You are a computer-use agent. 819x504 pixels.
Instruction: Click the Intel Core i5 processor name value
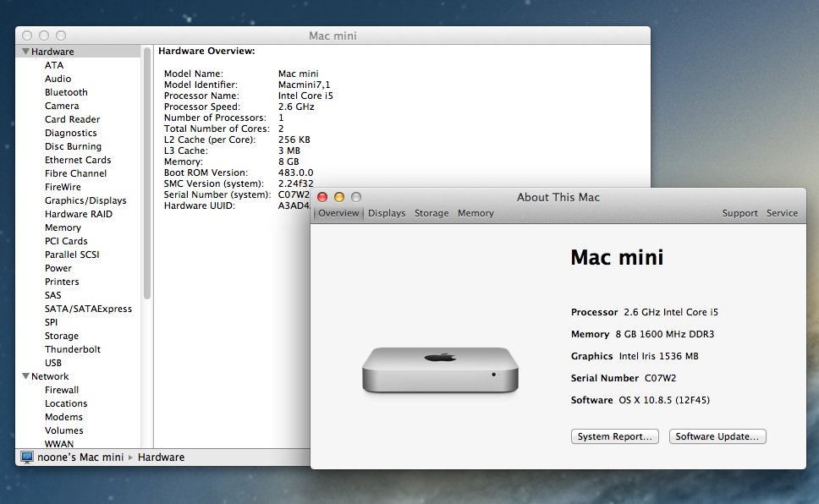point(305,96)
